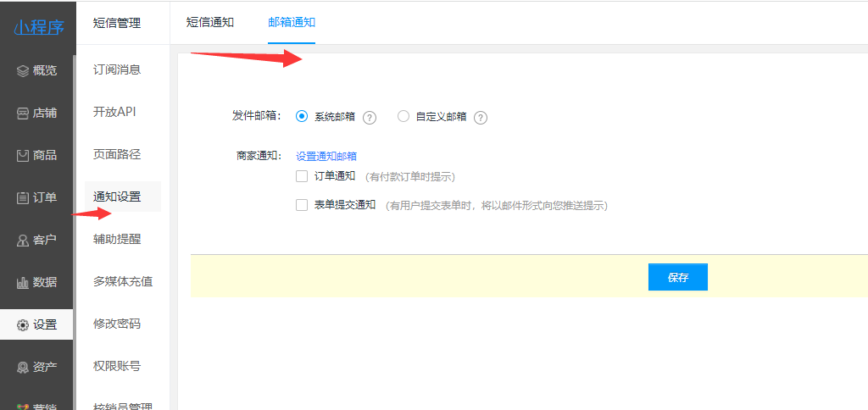Open 多媒体充值 menu item

coord(123,281)
